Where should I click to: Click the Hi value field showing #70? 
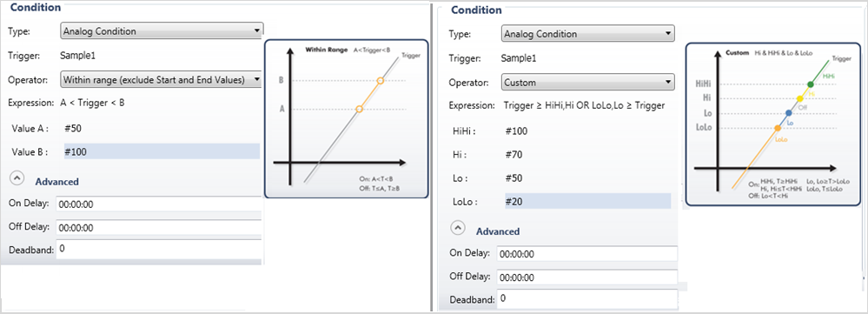[x=586, y=155]
